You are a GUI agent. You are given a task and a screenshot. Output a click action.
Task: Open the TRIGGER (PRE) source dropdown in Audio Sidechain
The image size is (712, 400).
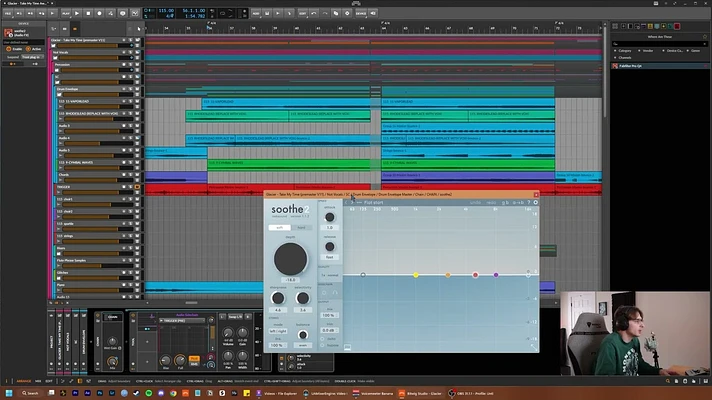(183, 321)
